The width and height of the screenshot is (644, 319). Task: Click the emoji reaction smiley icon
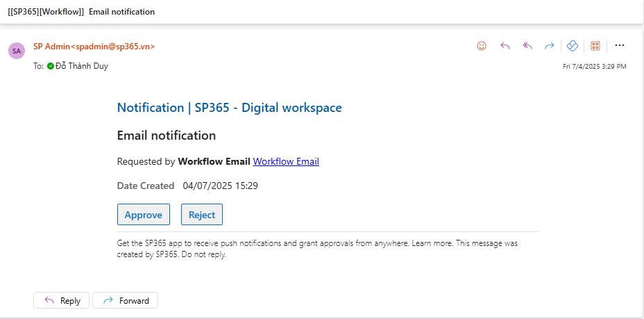[x=482, y=46]
